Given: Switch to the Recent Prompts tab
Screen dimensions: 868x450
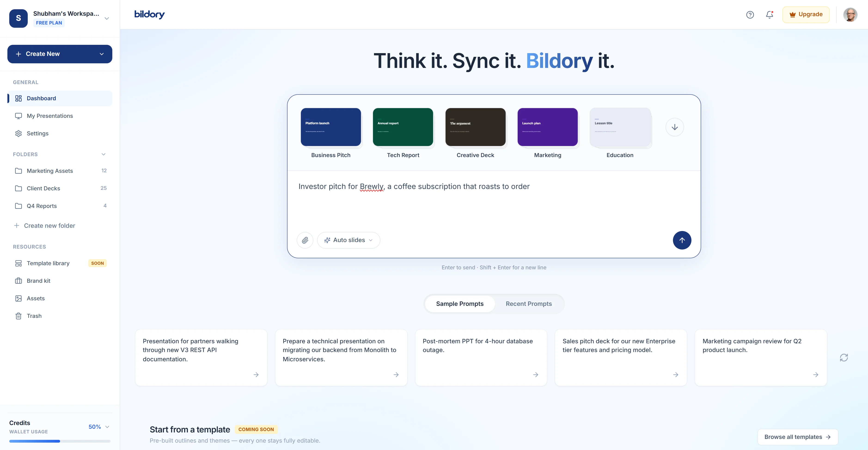Looking at the screenshot, I should [x=529, y=304].
